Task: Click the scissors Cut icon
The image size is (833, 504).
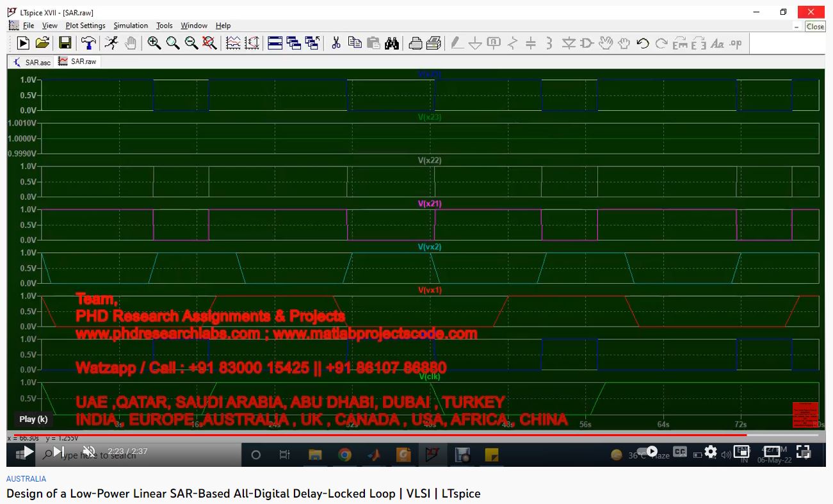Action: point(336,43)
